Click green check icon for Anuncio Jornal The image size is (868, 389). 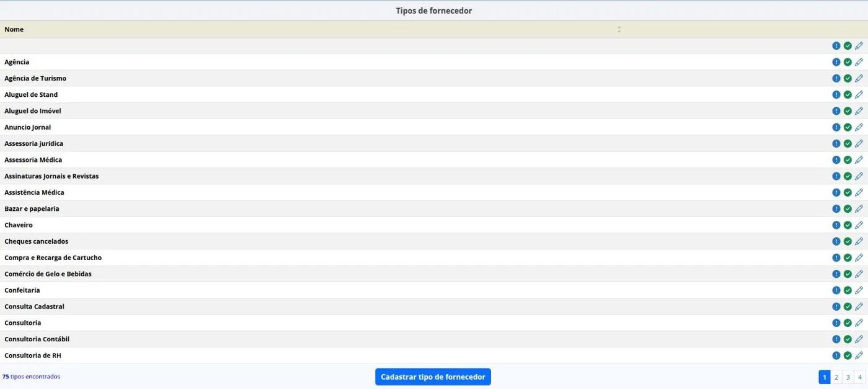848,127
